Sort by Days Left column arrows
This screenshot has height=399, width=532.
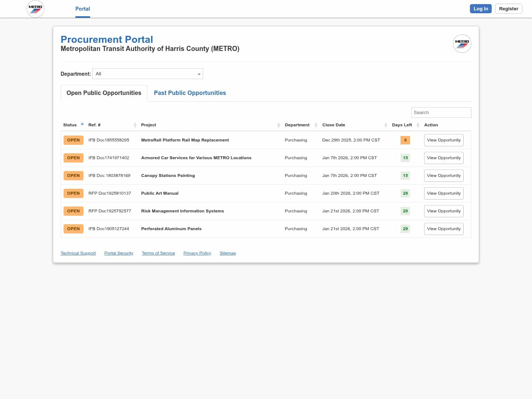418,125
